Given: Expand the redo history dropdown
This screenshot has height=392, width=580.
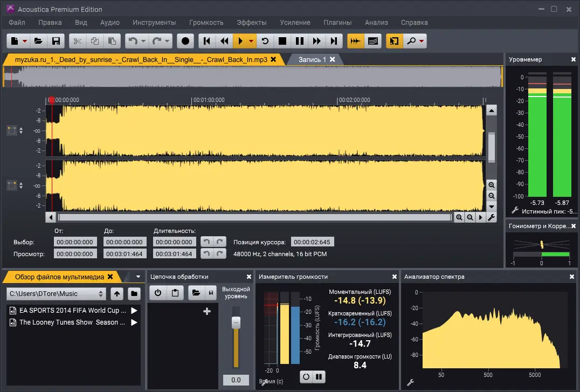Looking at the screenshot, I should 167,41.
